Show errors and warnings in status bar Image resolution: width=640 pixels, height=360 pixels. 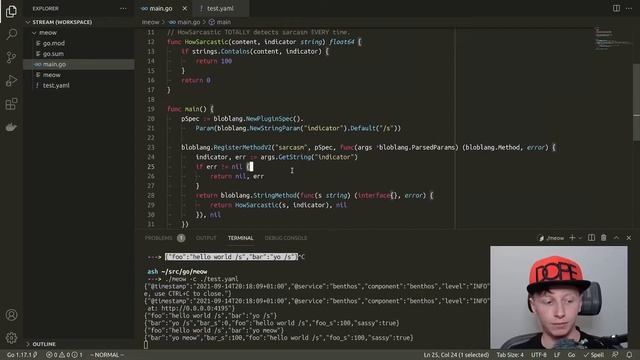64,355
